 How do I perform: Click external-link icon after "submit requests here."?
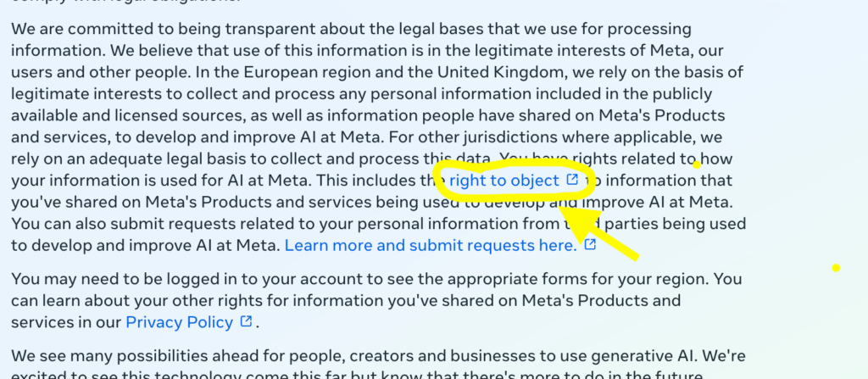(x=590, y=245)
